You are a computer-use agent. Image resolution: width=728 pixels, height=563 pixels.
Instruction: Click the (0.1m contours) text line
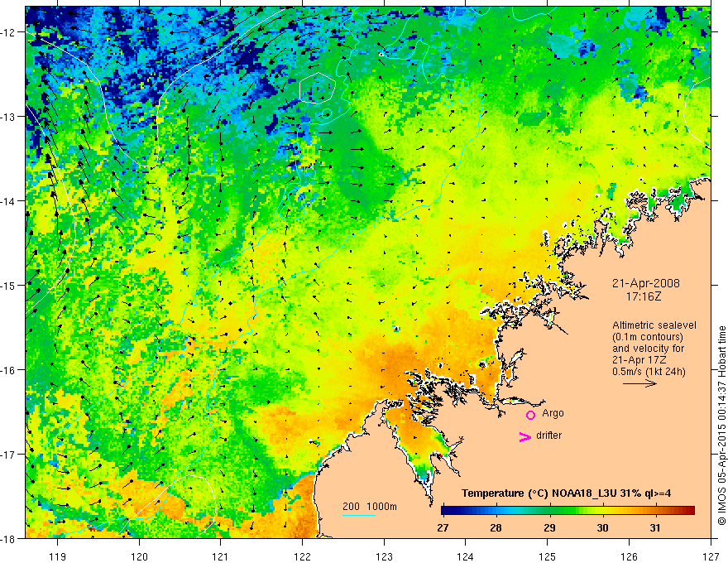coord(648,337)
